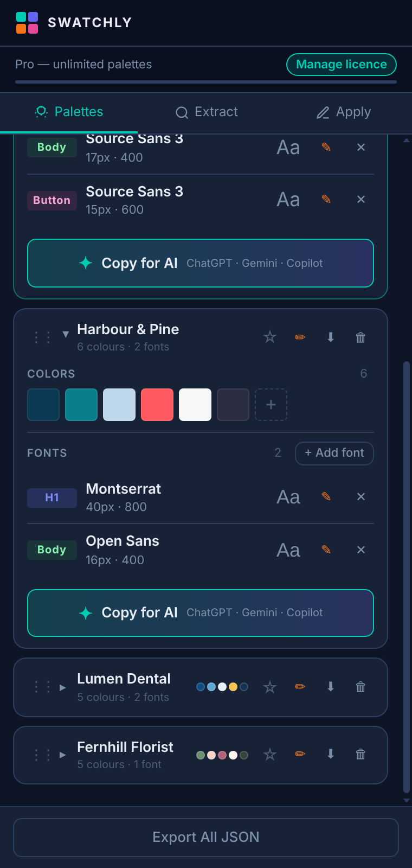412x868 pixels.
Task: Click the Button role badge
Action: (52, 200)
